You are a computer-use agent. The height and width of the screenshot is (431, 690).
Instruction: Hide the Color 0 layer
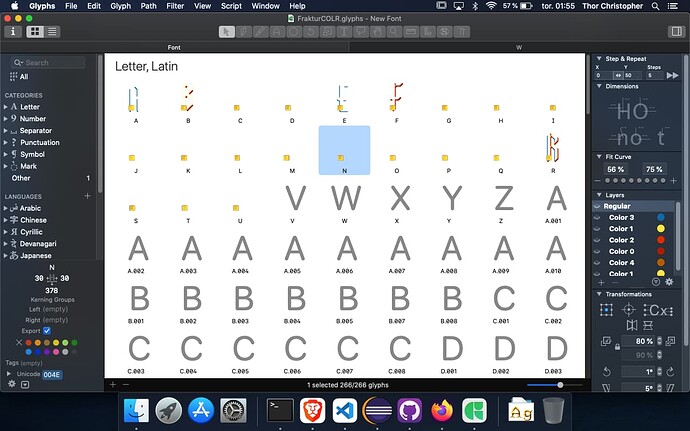(597, 251)
